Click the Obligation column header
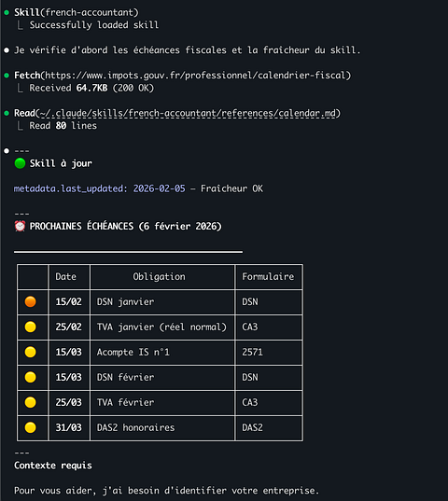Image resolution: width=448 pixels, height=501 pixels. pos(159,276)
